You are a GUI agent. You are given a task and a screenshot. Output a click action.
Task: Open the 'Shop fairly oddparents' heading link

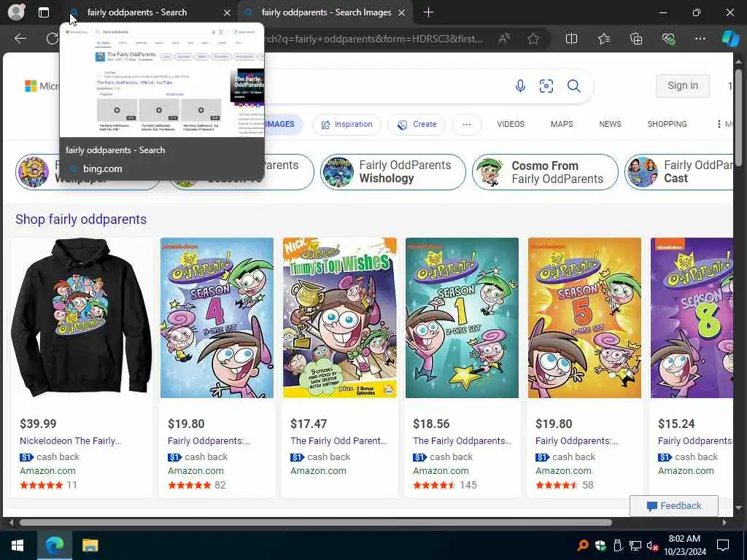click(x=81, y=219)
